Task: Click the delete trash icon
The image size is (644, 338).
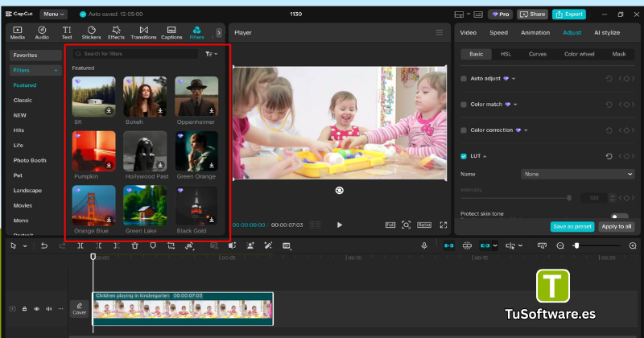Action: pos(134,245)
